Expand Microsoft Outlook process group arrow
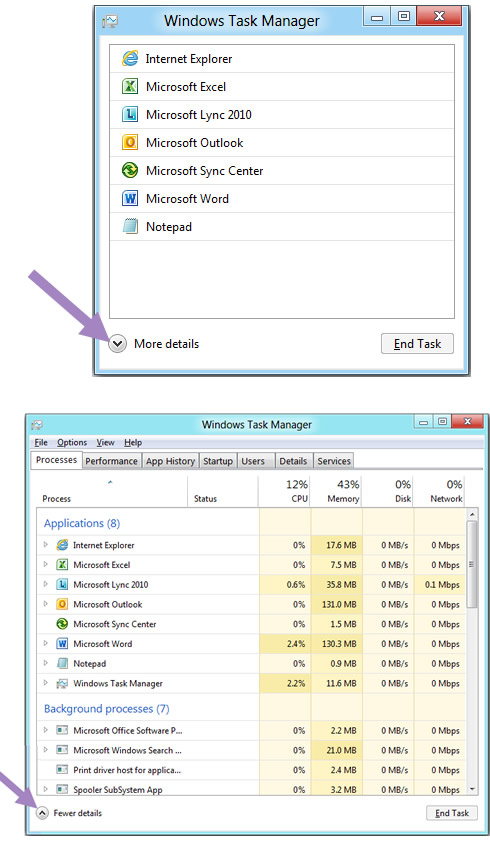 [x=46, y=604]
